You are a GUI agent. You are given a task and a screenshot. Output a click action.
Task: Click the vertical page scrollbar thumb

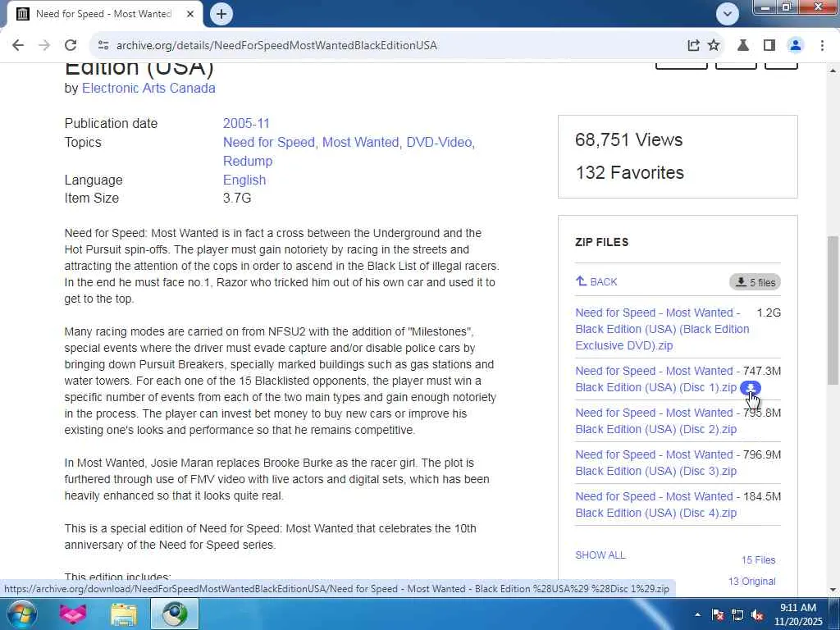point(833,309)
